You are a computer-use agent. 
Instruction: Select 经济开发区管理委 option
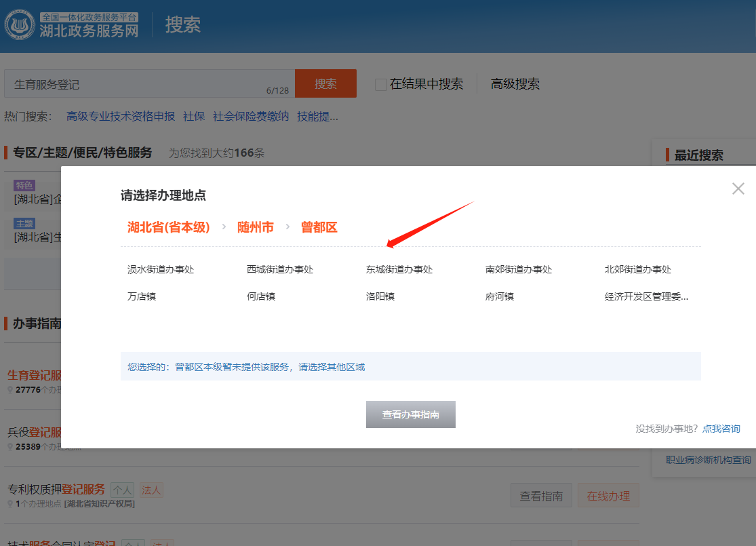point(646,296)
